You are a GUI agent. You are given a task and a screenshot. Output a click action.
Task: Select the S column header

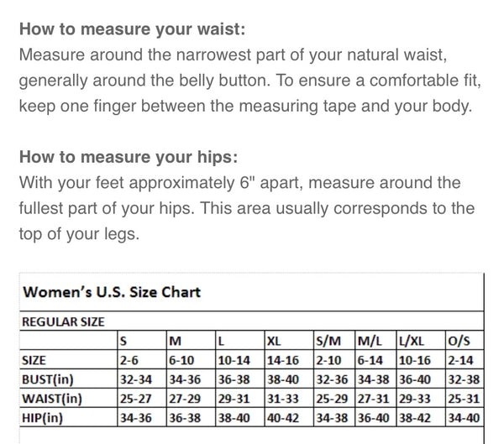(142, 340)
